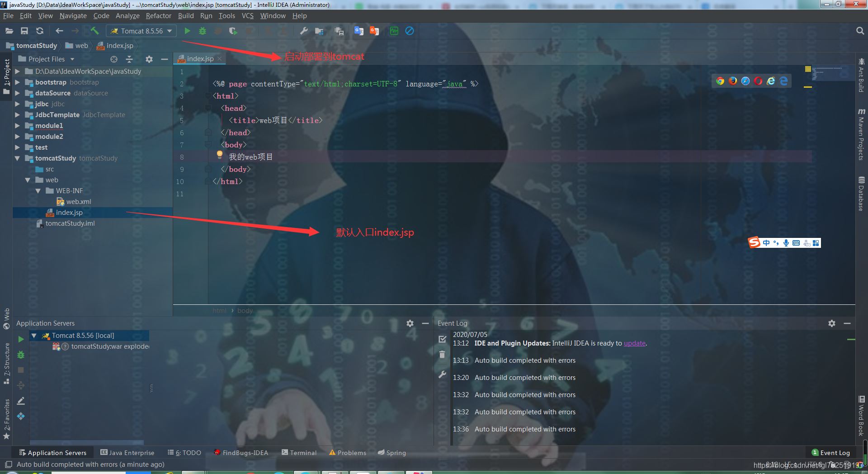
Task: Run with coverage from the toolbar
Action: click(x=233, y=31)
